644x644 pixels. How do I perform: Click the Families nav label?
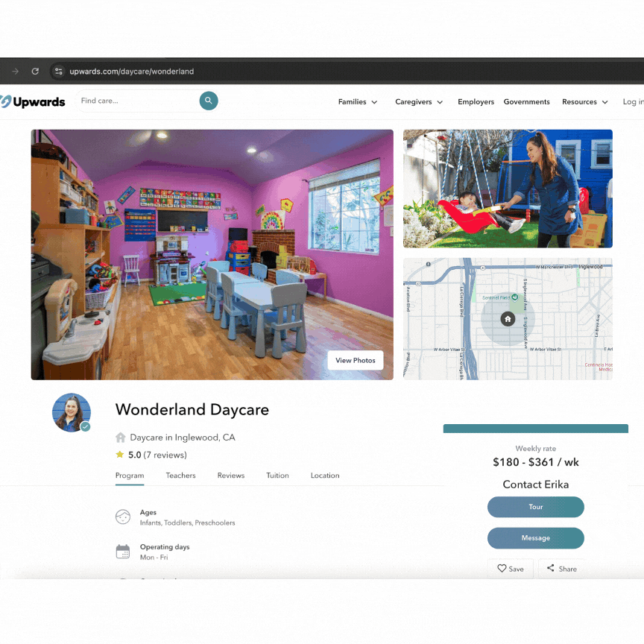352,101
